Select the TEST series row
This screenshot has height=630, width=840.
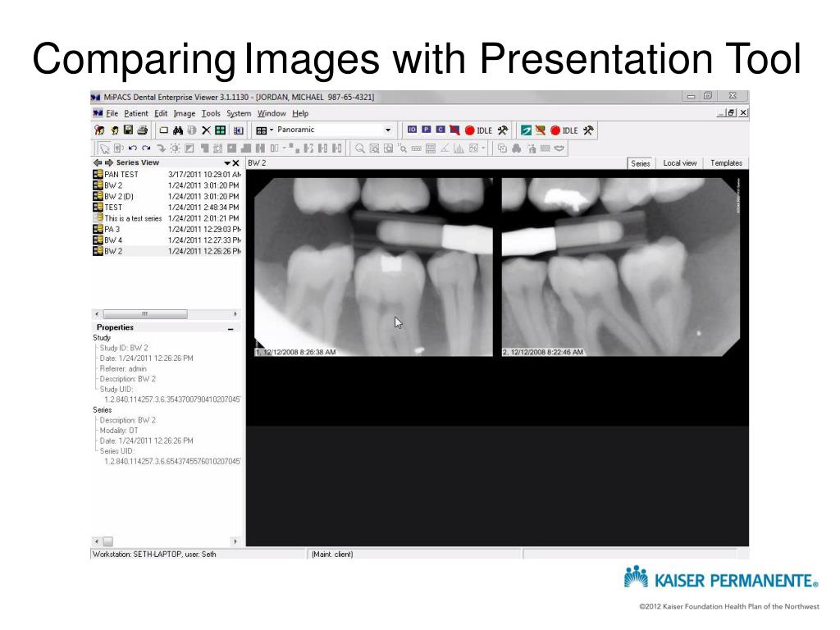click(x=167, y=208)
